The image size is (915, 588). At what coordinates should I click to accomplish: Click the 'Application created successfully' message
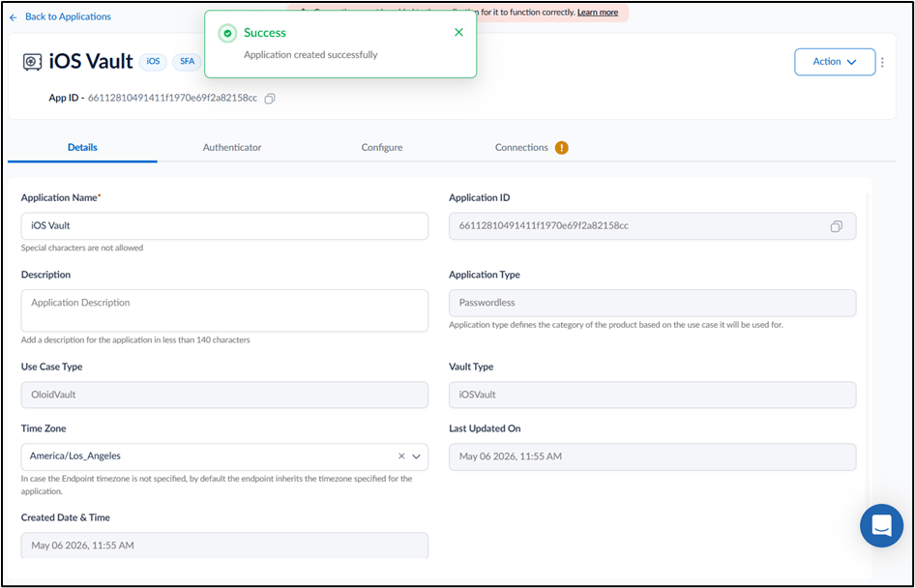(x=310, y=55)
